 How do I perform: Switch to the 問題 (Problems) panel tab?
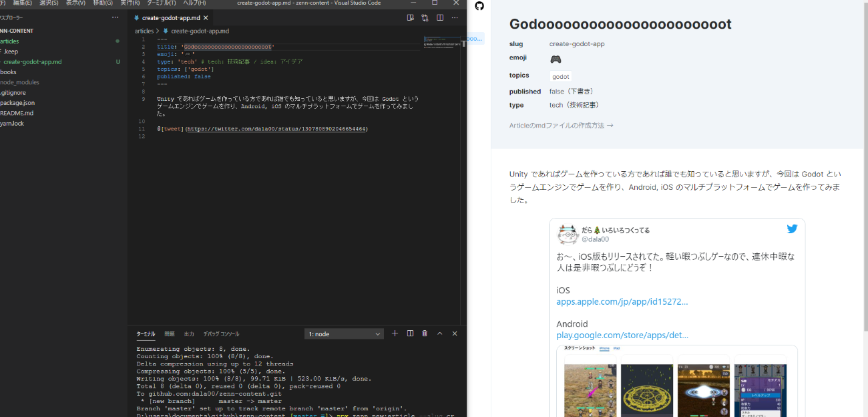pyautogui.click(x=170, y=334)
